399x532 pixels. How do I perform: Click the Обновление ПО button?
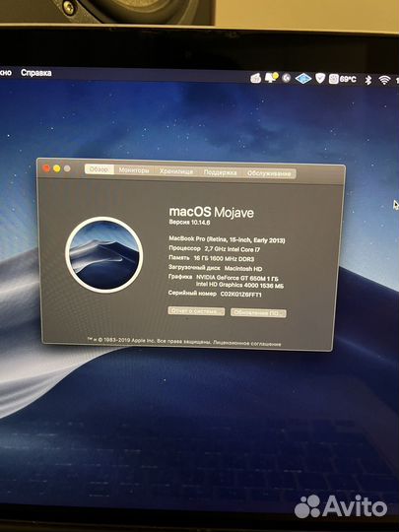click(x=258, y=313)
